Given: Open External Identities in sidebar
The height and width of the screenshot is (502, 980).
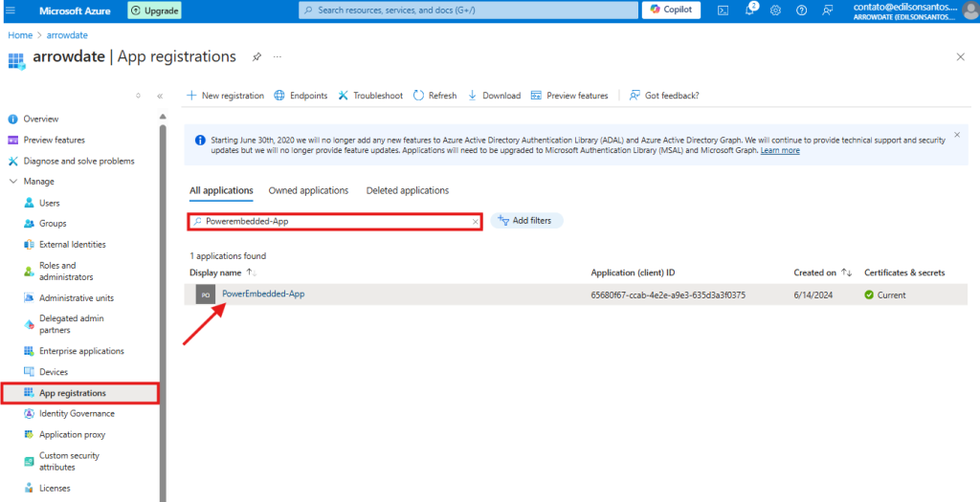Looking at the screenshot, I should coord(73,244).
